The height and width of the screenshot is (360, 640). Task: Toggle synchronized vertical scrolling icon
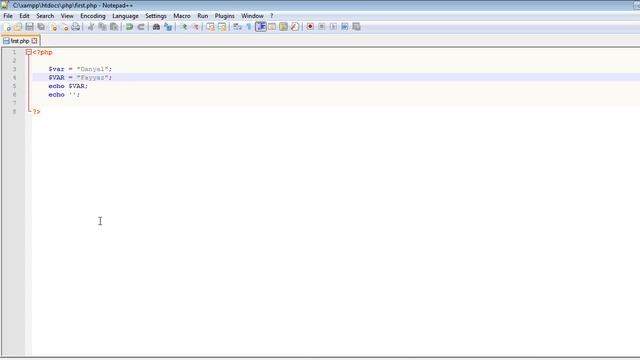click(210, 27)
